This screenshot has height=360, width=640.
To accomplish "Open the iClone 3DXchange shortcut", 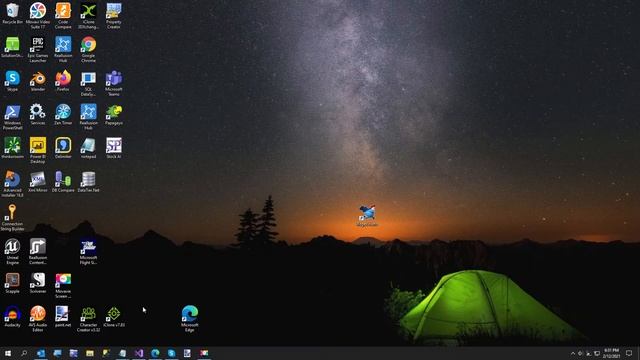I will [88, 16].
